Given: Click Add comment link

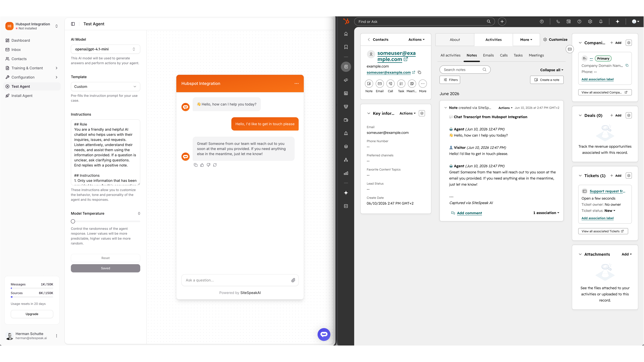Looking at the screenshot, I should coord(469,213).
